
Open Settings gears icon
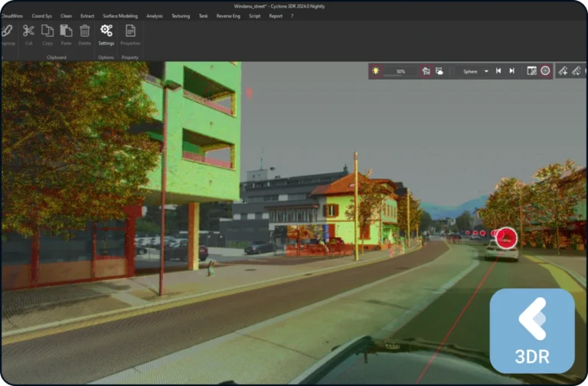click(106, 31)
